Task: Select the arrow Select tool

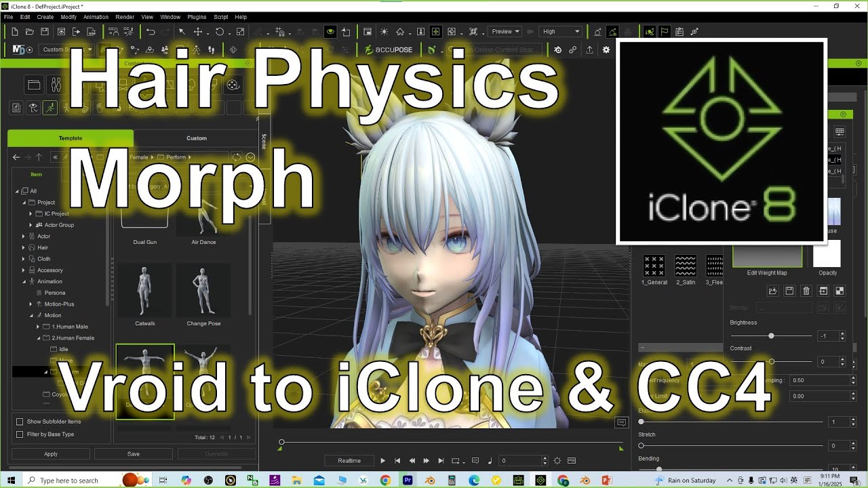Action: pyautogui.click(x=182, y=31)
